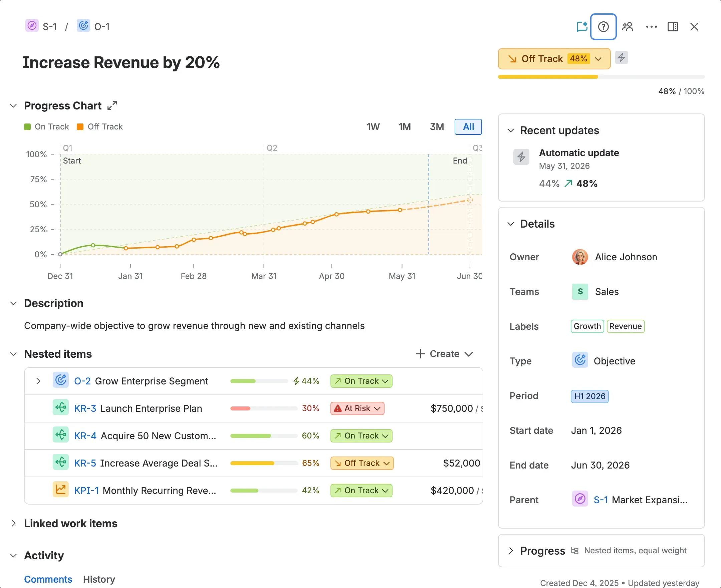
Task: Toggle the On Track chart legend
Action: click(x=46, y=127)
